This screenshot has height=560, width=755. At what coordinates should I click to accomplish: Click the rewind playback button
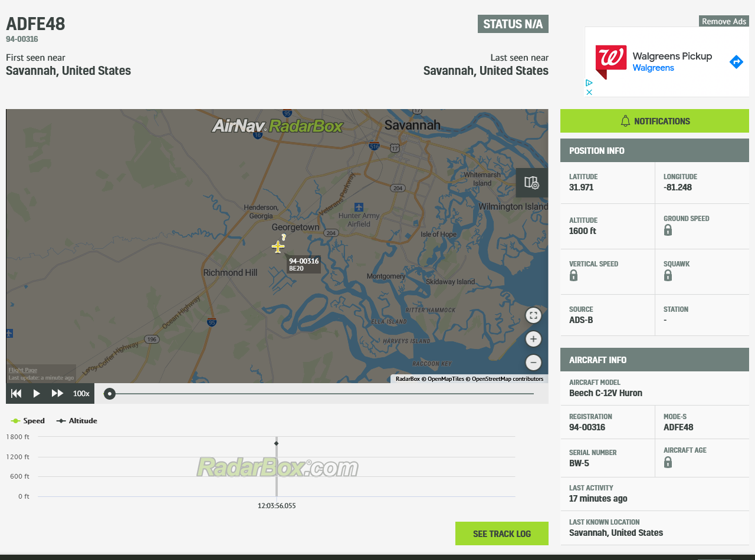point(17,393)
